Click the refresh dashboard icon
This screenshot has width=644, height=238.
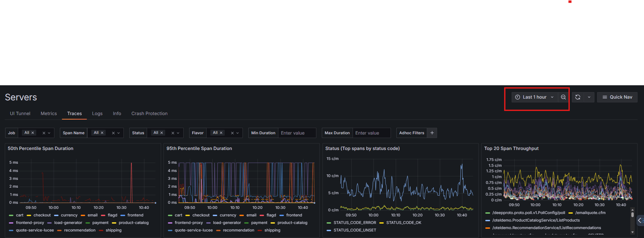pos(578,97)
